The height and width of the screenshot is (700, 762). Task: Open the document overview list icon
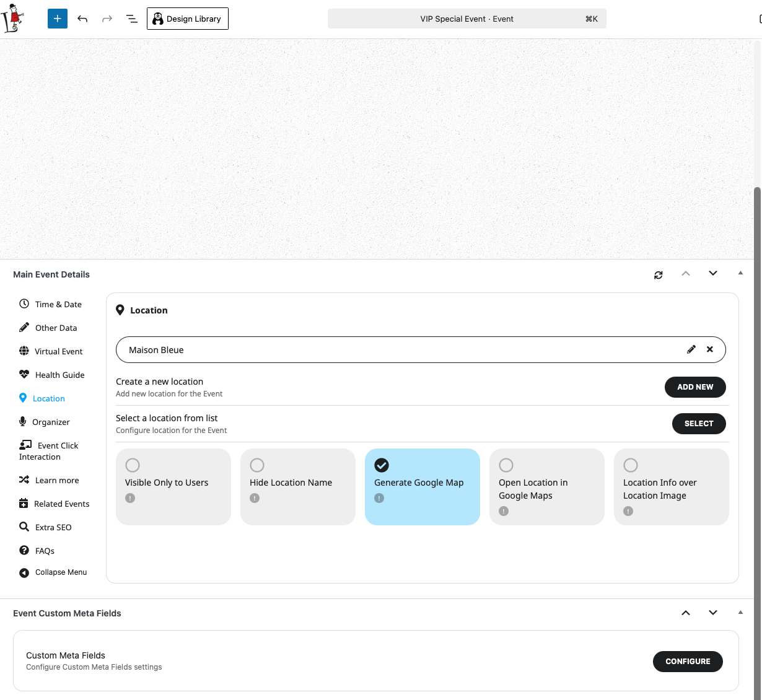coord(132,19)
